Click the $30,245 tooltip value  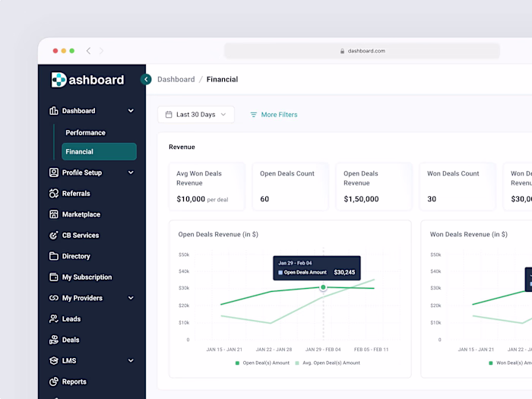point(344,272)
